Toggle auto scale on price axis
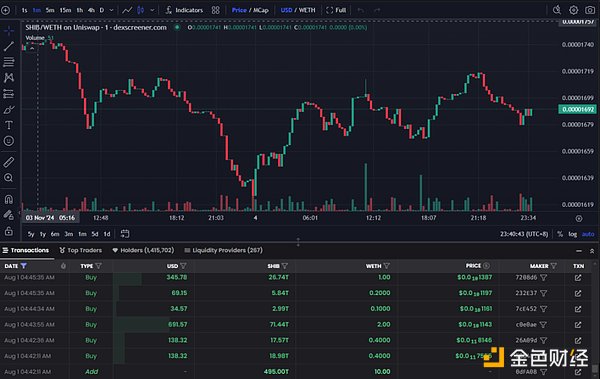The height and width of the screenshot is (379, 600). tap(588, 234)
